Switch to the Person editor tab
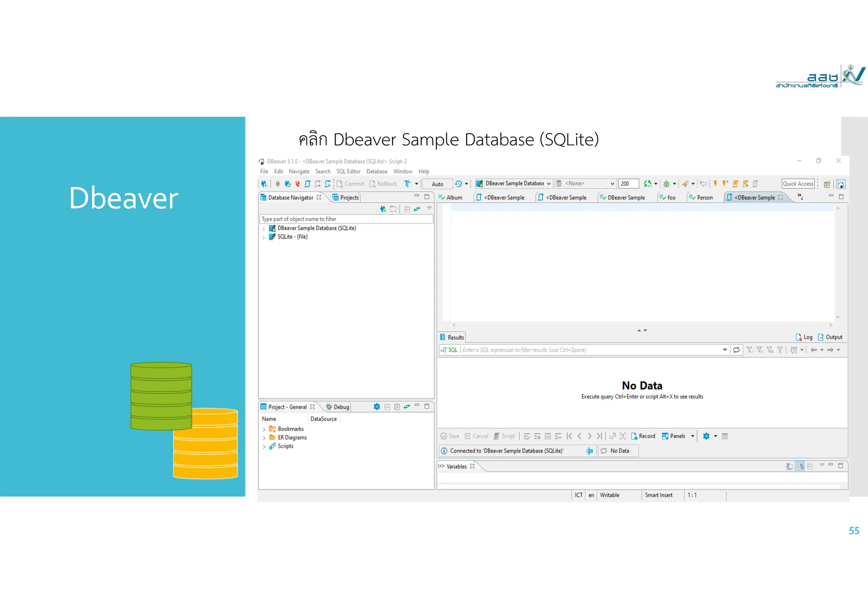Image resolution: width=868 pixels, height=614 pixels. coord(701,197)
